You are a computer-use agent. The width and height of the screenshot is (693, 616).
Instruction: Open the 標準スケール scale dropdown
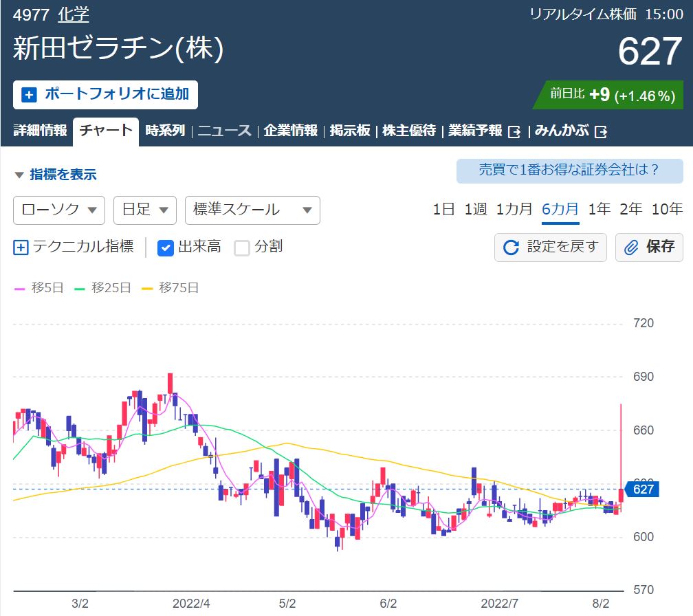(252, 210)
